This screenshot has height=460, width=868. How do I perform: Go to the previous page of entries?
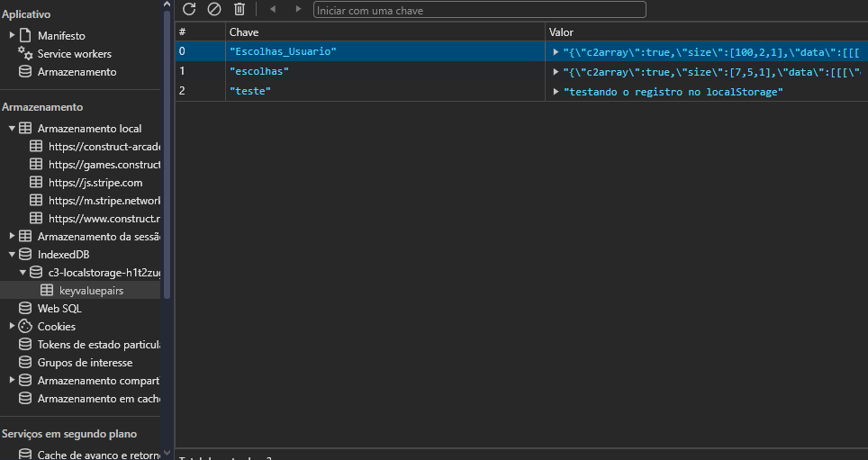(273, 9)
